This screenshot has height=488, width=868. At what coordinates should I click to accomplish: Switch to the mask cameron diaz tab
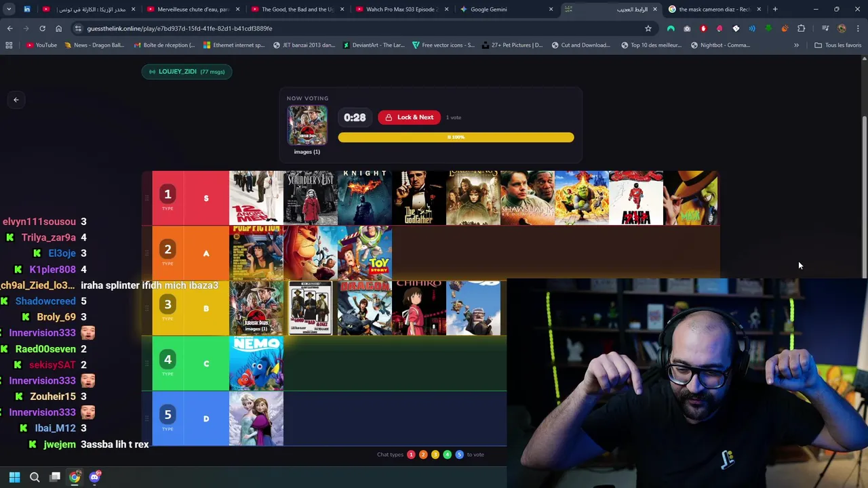coord(713,9)
